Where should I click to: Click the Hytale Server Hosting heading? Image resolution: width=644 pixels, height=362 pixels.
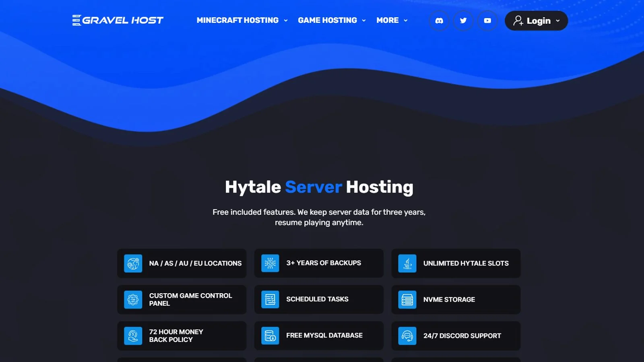pos(319,187)
